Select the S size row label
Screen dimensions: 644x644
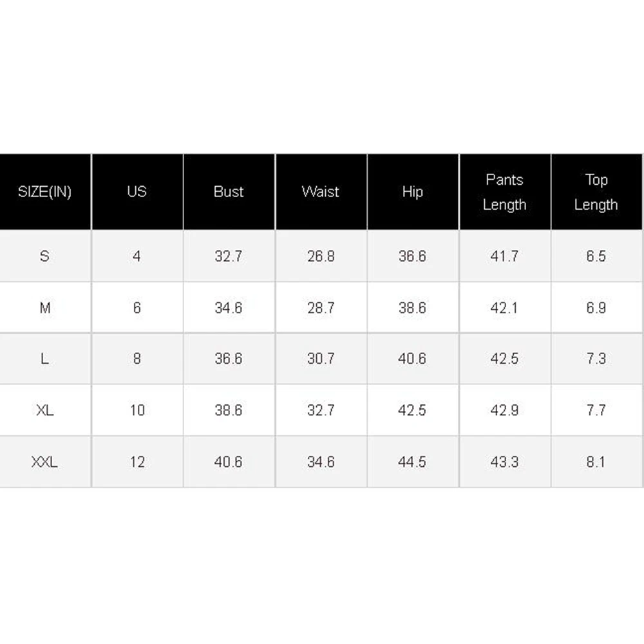point(44,256)
